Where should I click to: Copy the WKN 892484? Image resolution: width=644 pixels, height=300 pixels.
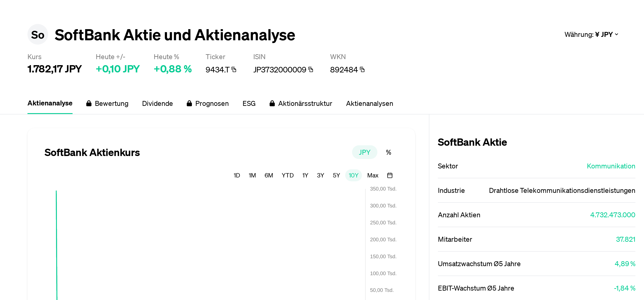tap(362, 70)
